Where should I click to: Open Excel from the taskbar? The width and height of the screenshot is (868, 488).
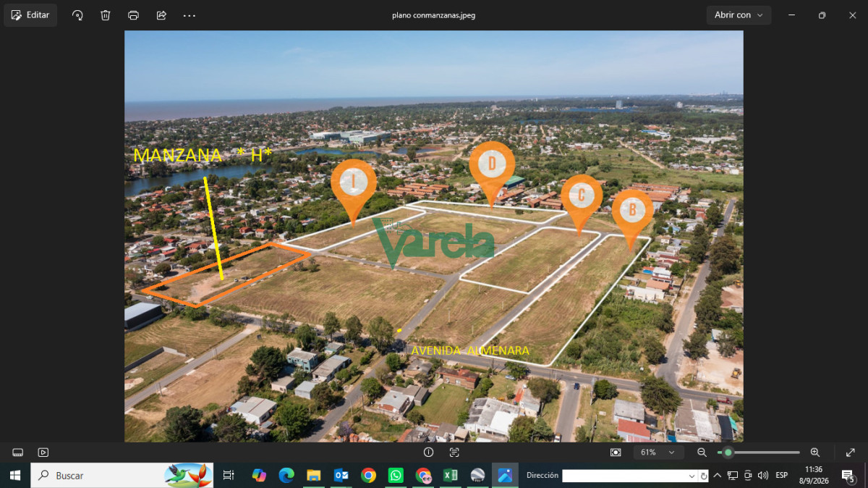pos(450,476)
